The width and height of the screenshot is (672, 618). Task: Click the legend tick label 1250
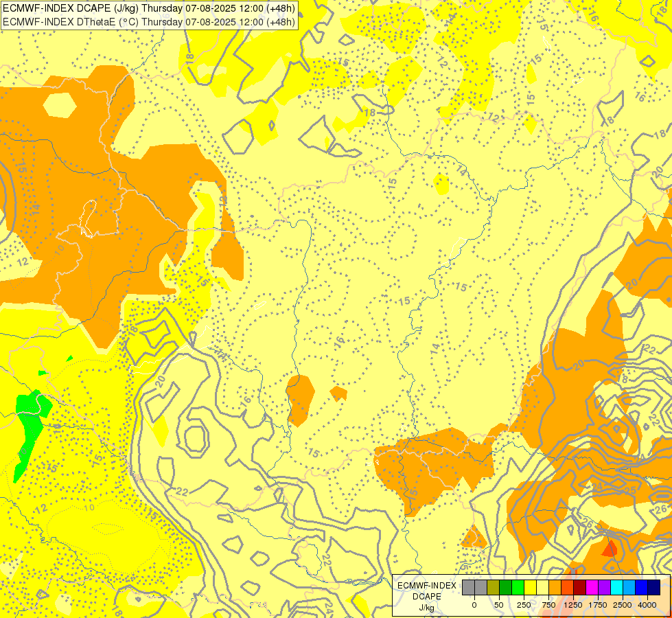tap(573, 605)
